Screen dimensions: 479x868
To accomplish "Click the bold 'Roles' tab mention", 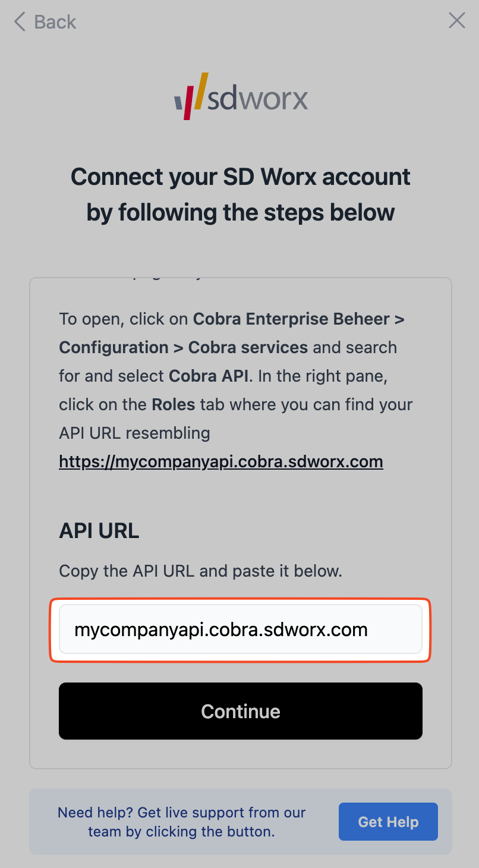I will click(174, 405).
